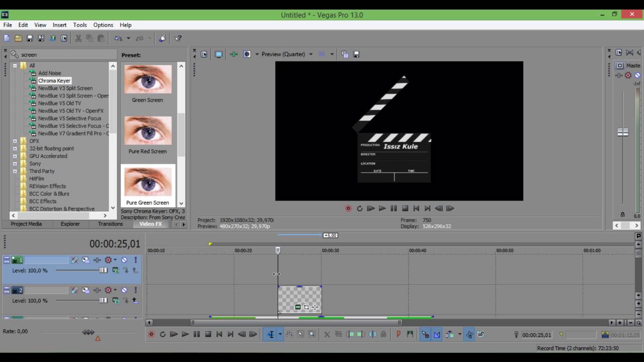Image resolution: width=644 pixels, height=362 pixels.
Task: Toggle preview on external monitor icon
Action: pyautogui.click(x=218, y=54)
